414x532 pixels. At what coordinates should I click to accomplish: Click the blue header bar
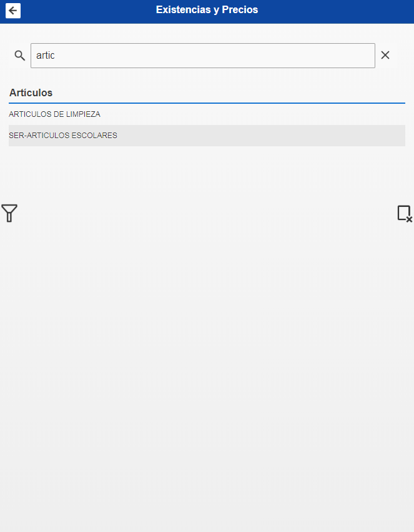pos(207,11)
